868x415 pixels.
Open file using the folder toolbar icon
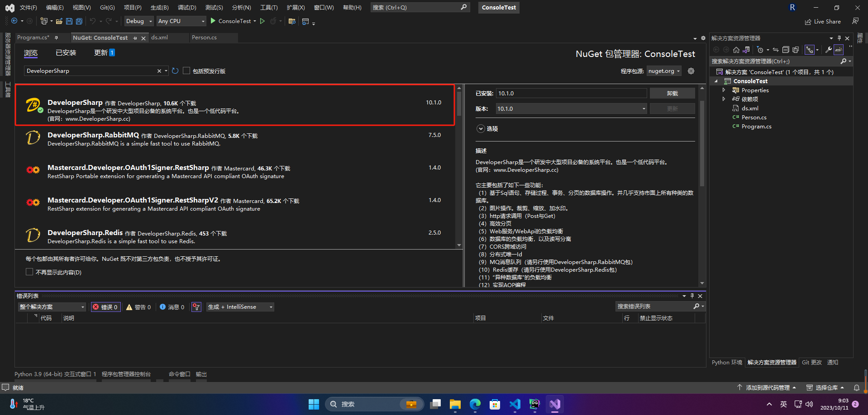[59, 21]
